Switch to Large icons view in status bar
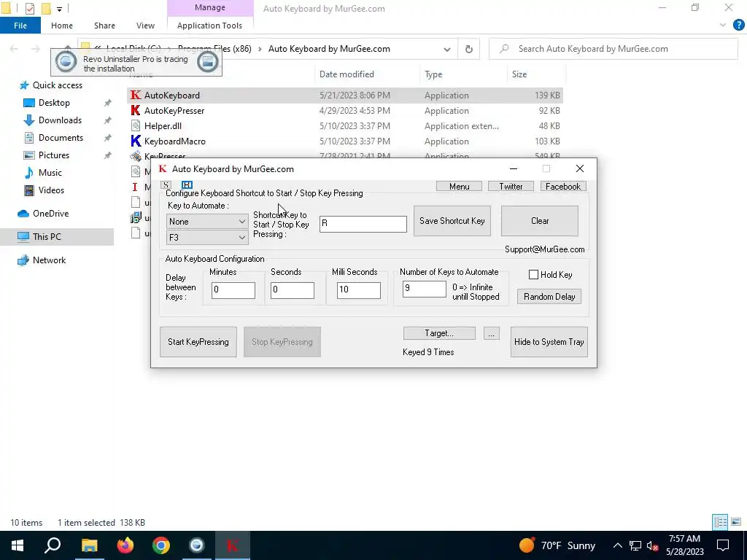This screenshot has width=747, height=560. tap(736, 522)
